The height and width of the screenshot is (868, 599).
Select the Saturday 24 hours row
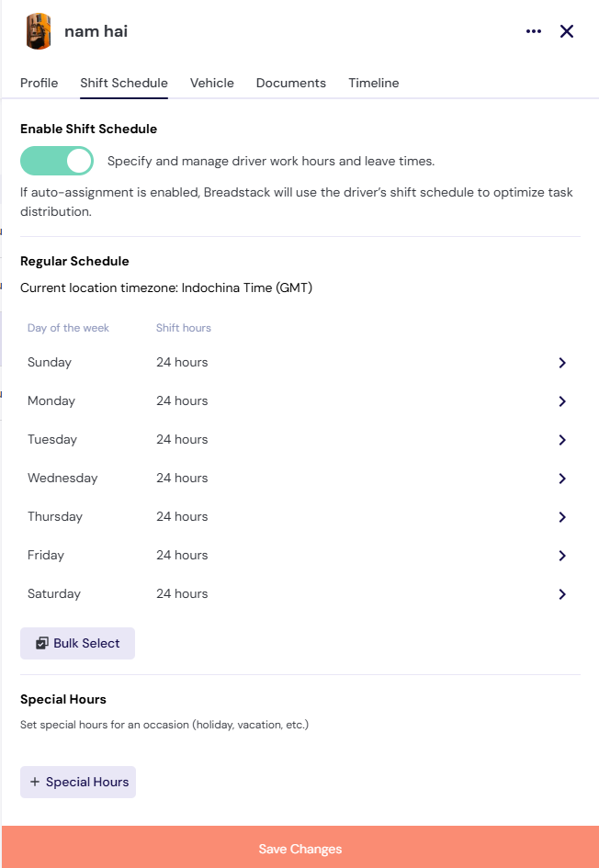tap(300, 594)
